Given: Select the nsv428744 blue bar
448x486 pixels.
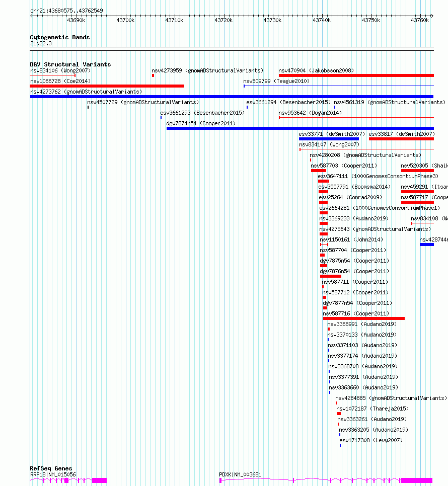Looking at the screenshot, I should [427, 245].
